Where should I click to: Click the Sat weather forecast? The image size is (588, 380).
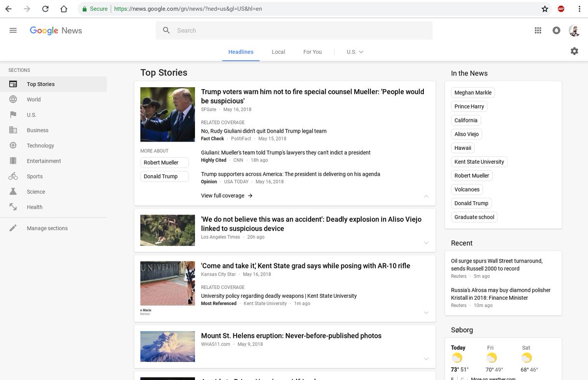530,358
